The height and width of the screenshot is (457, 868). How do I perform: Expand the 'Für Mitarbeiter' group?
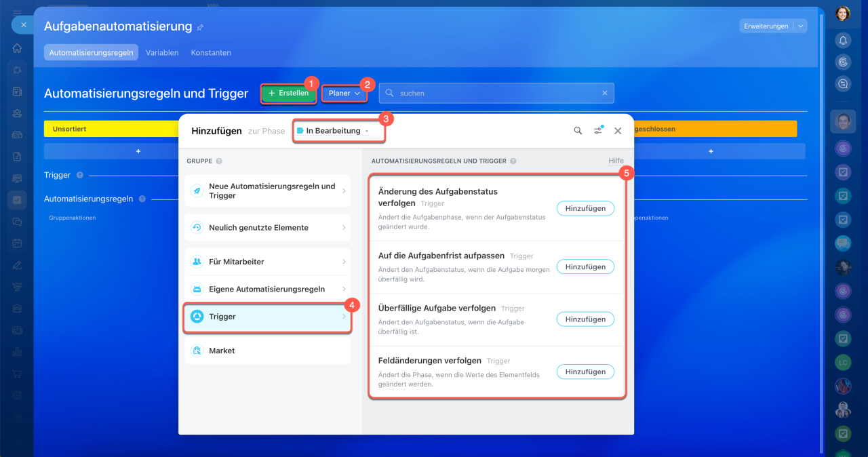(267, 262)
